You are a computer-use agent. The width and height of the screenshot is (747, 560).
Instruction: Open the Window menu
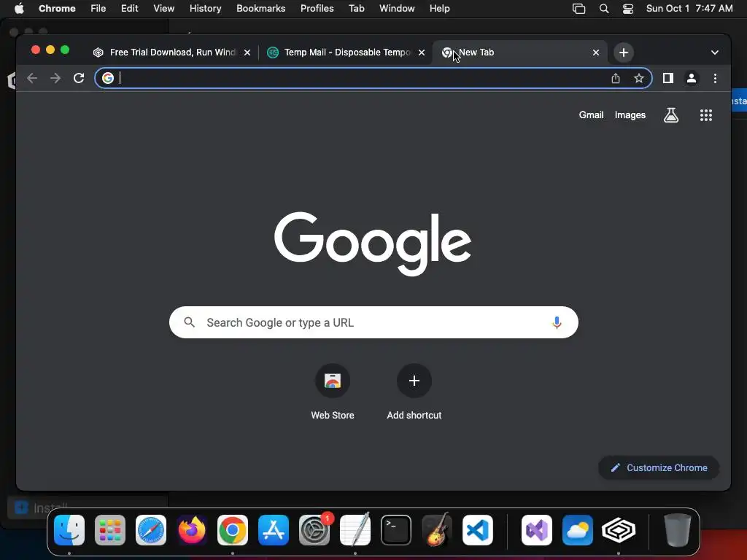(x=397, y=8)
